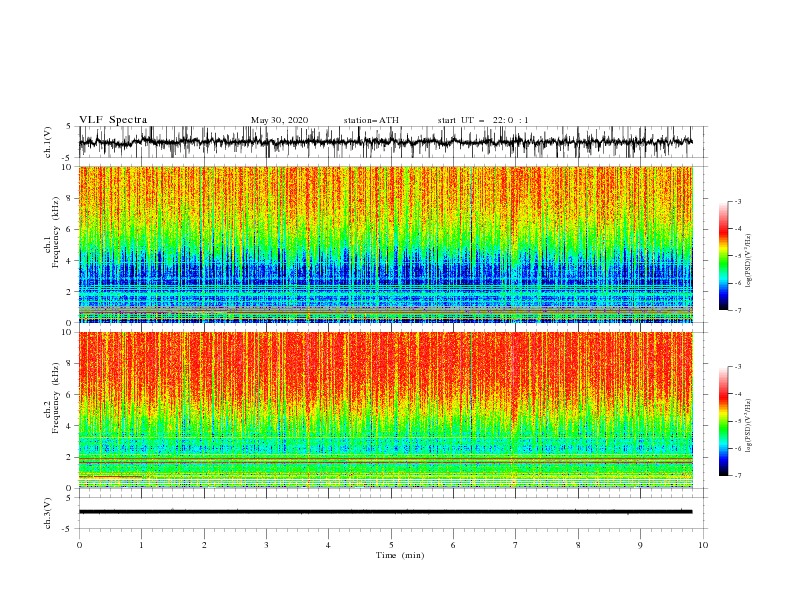Click the ch.1 voltage waveform trace
792x612 pixels.
point(386,142)
